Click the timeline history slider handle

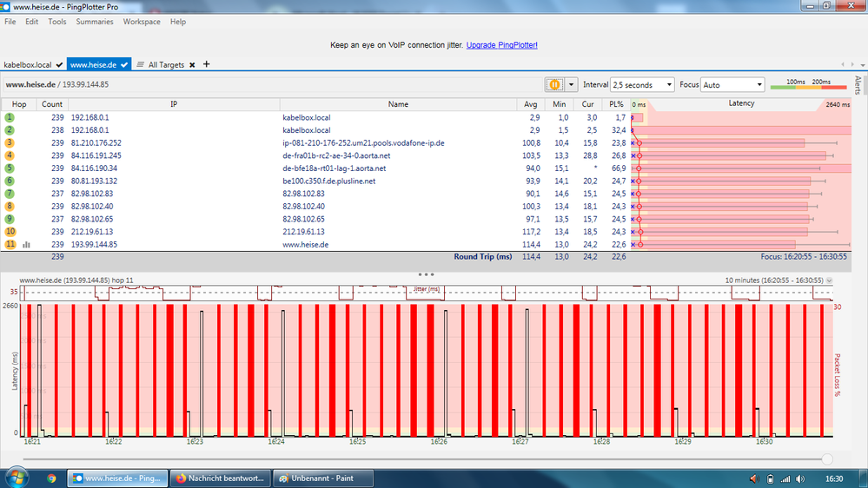click(x=827, y=459)
